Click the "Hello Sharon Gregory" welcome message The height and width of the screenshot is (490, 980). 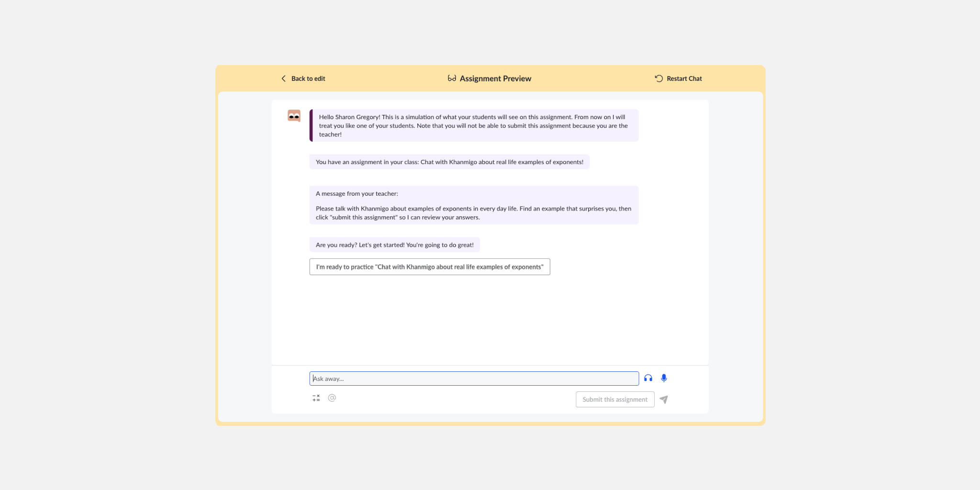tap(474, 125)
